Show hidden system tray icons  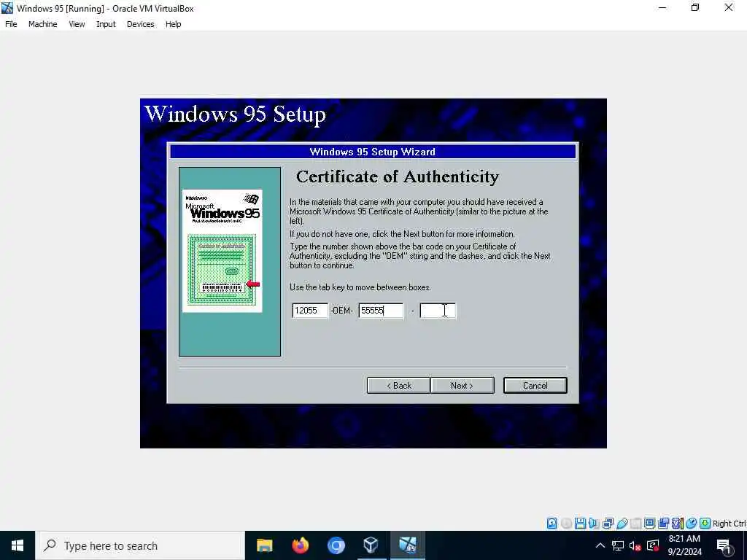(600, 545)
